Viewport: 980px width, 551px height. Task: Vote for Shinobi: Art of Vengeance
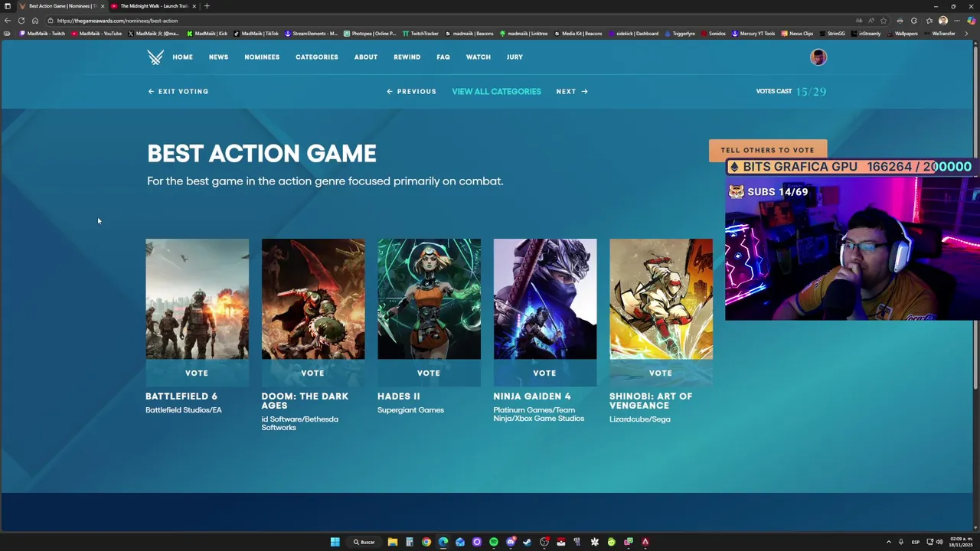661,373
